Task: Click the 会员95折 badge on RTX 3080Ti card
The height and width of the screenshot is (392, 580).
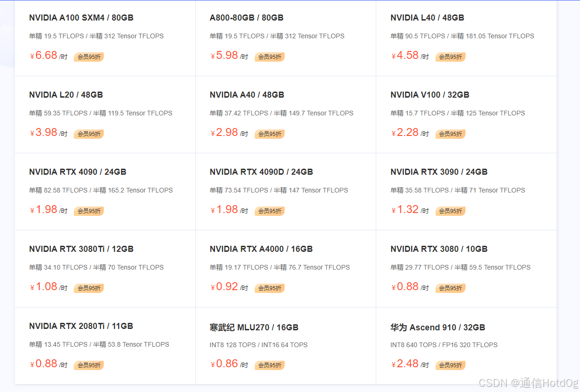Action: (x=89, y=288)
